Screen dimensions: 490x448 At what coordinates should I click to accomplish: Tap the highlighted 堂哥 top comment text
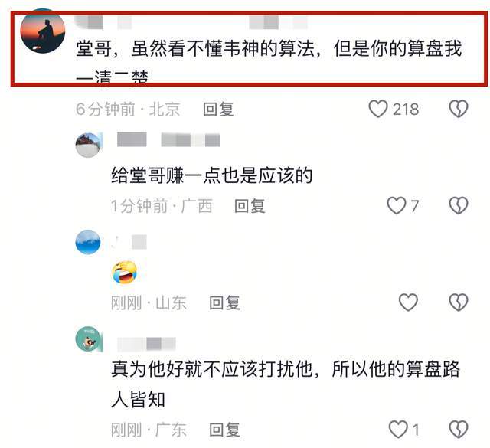tap(269, 63)
